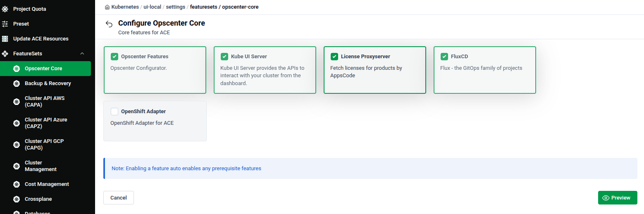Click the back arrow beside Configure Opscenter Core
Image resolution: width=644 pixels, height=214 pixels.
109,24
